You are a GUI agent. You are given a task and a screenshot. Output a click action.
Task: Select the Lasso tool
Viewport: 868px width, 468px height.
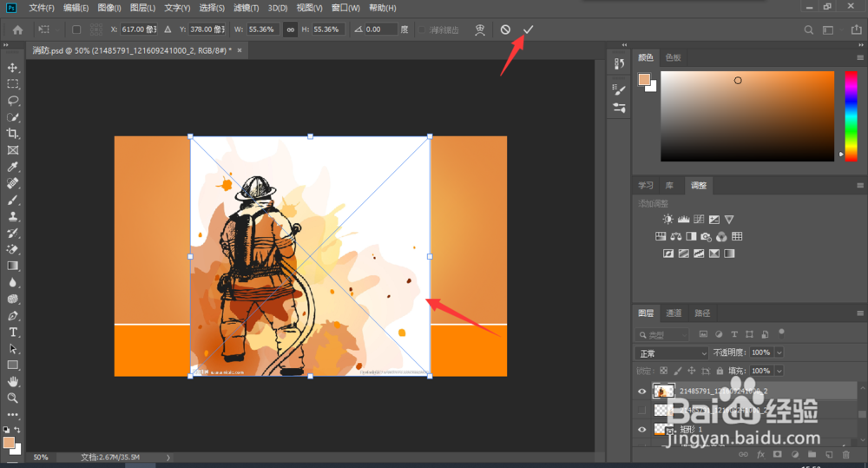13,101
